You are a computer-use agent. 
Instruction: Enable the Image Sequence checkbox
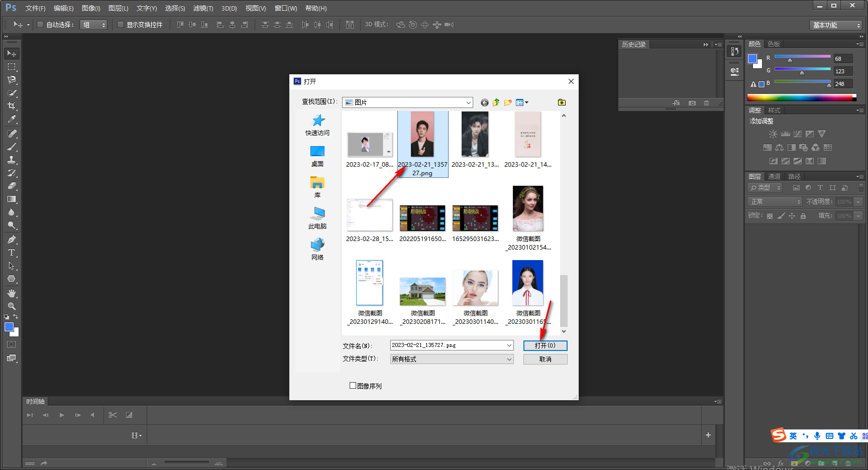(353, 386)
